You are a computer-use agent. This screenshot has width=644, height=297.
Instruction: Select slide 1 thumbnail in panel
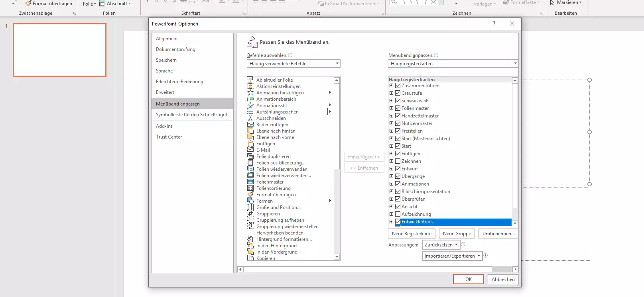pyautogui.click(x=59, y=50)
